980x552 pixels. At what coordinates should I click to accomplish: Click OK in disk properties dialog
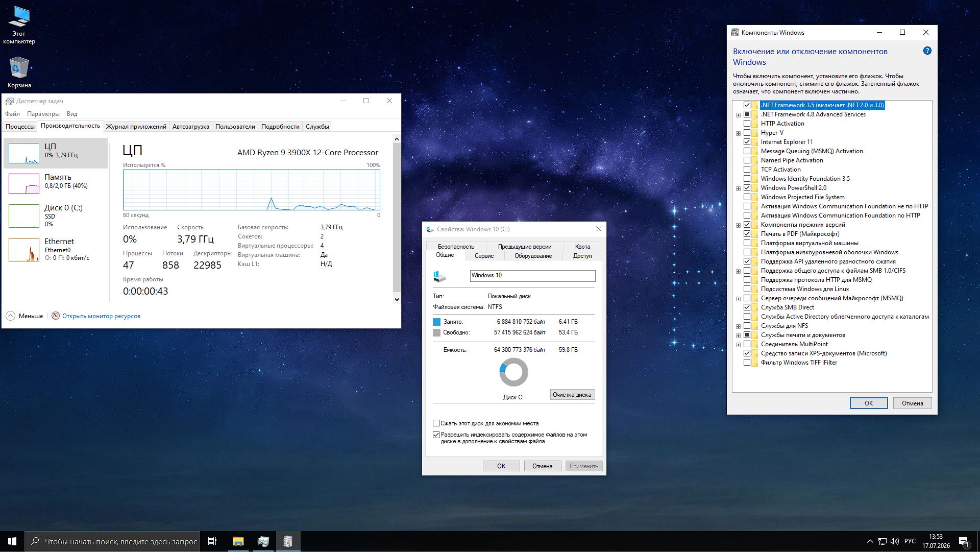501,466
